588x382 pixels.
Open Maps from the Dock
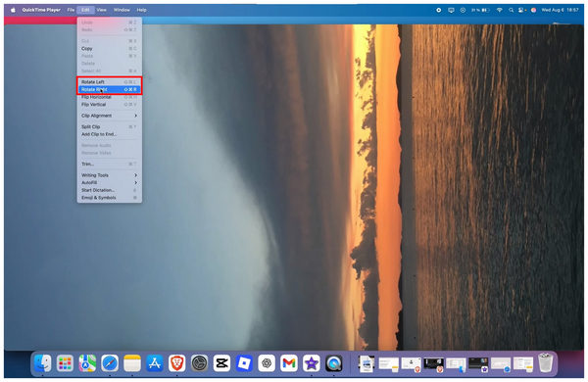pos(87,363)
